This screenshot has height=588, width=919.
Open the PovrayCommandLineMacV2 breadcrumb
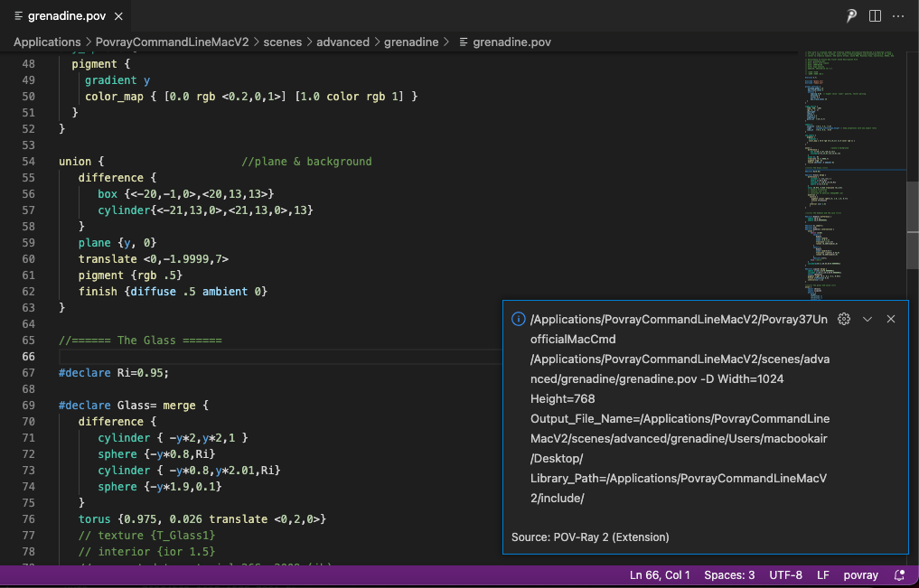click(x=171, y=42)
